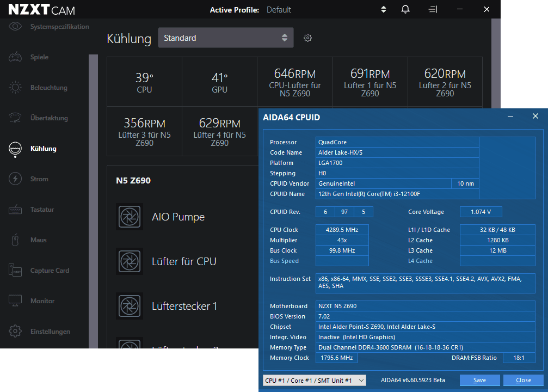Open the Tastatur keyboard icon
The height and width of the screenshot is (392, 548).
pyautogui.click(x=15, y=210)
